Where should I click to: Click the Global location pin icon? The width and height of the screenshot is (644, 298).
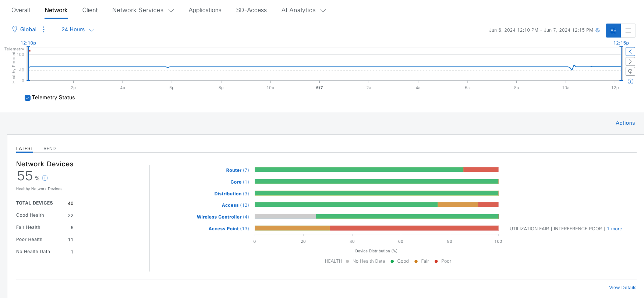click(15, 29)
